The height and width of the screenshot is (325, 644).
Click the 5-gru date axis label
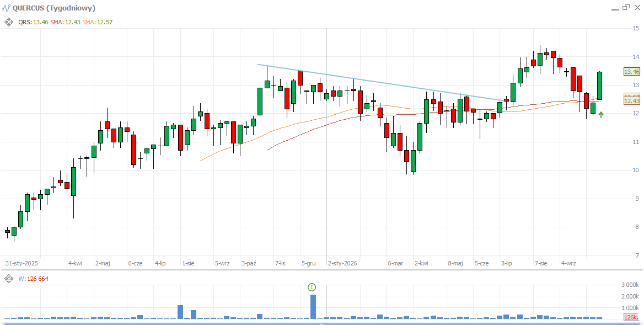click(x=308, y=263)
